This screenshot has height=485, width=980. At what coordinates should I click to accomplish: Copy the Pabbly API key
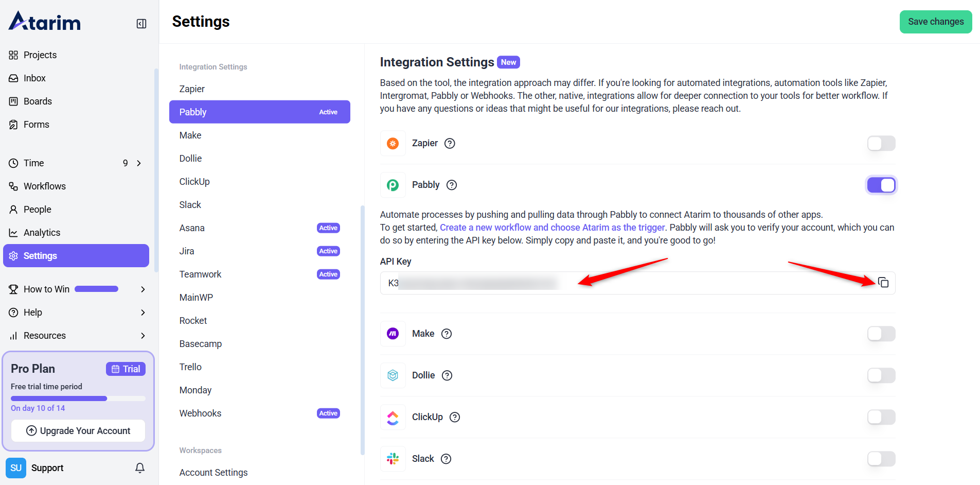coord(883,283)
